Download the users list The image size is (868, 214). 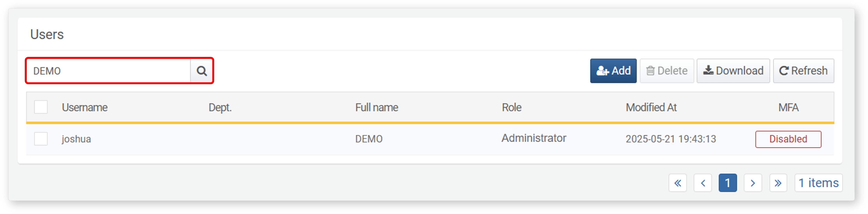[x=733, y=71]
